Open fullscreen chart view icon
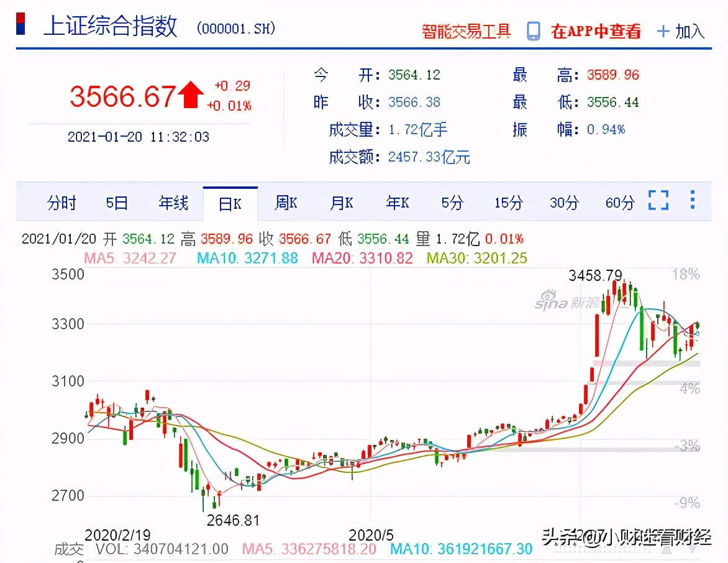The image size is (728, 563). coord(658,201)
